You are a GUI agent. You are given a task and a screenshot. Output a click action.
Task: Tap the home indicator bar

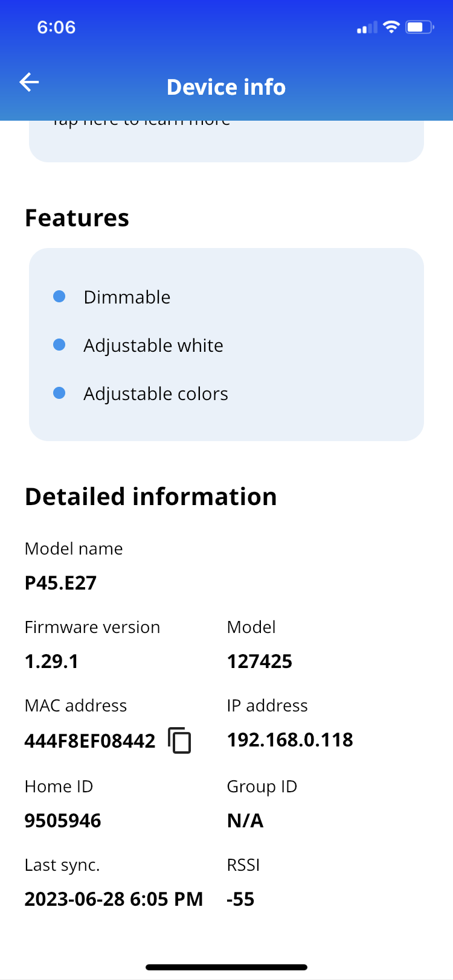[x=226, y=967]
